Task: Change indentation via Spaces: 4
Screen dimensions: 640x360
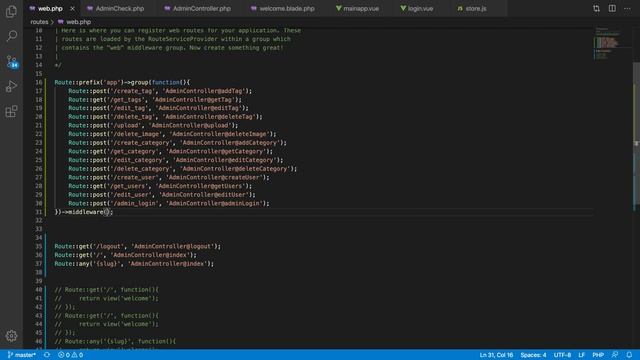Action: click(x=533, y=355)
